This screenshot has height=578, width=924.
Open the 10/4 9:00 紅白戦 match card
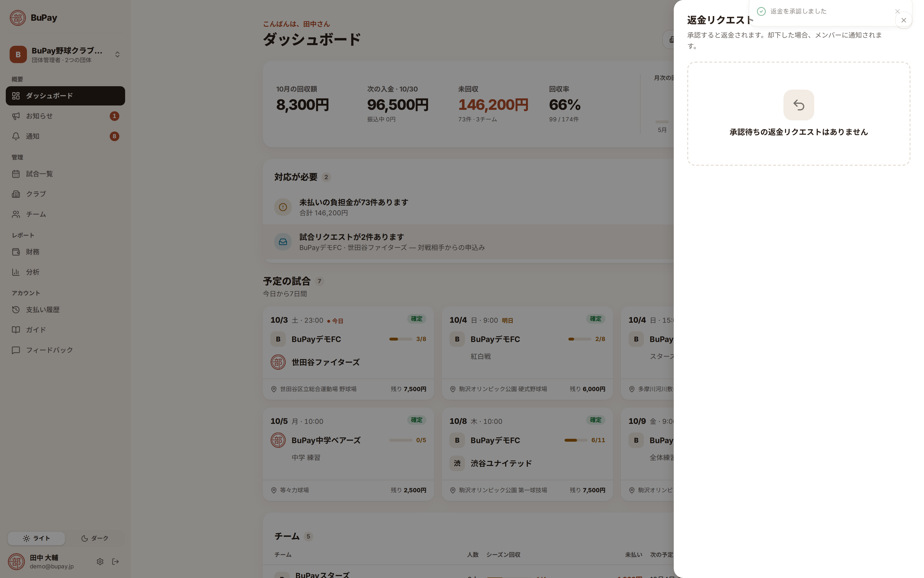click(527, 353)
